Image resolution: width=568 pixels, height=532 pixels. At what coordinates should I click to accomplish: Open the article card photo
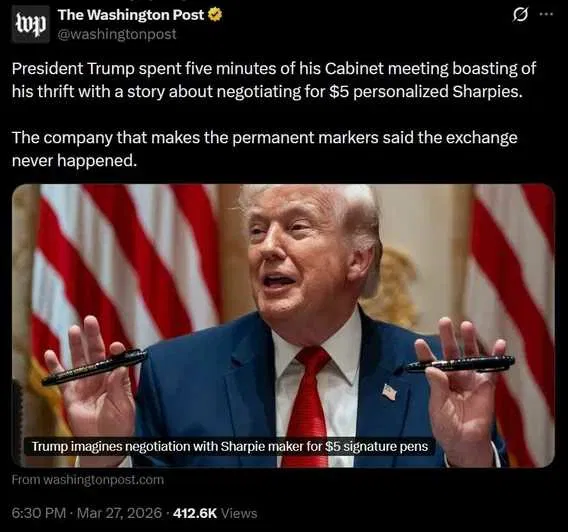(283, 326)
